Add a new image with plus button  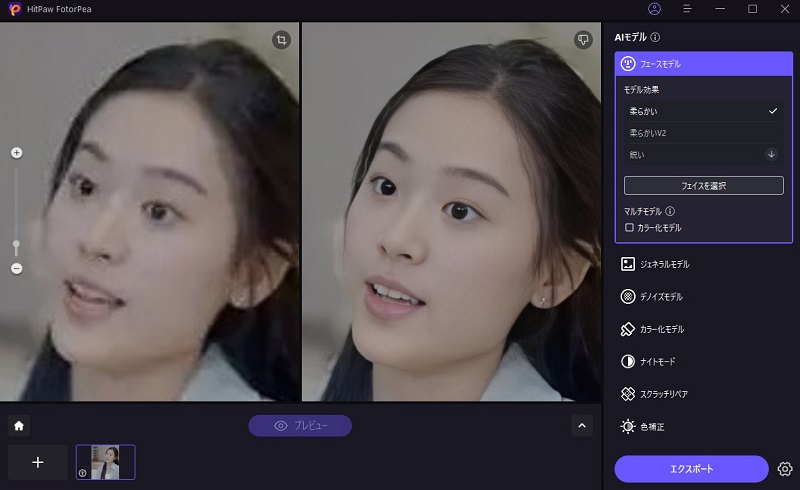[38, 462]
